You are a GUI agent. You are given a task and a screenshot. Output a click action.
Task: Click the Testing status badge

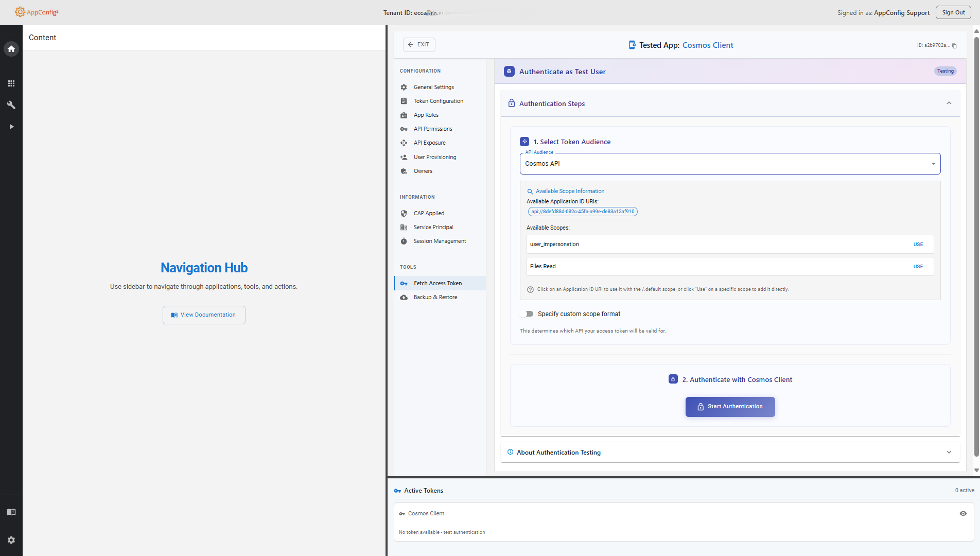946,72
